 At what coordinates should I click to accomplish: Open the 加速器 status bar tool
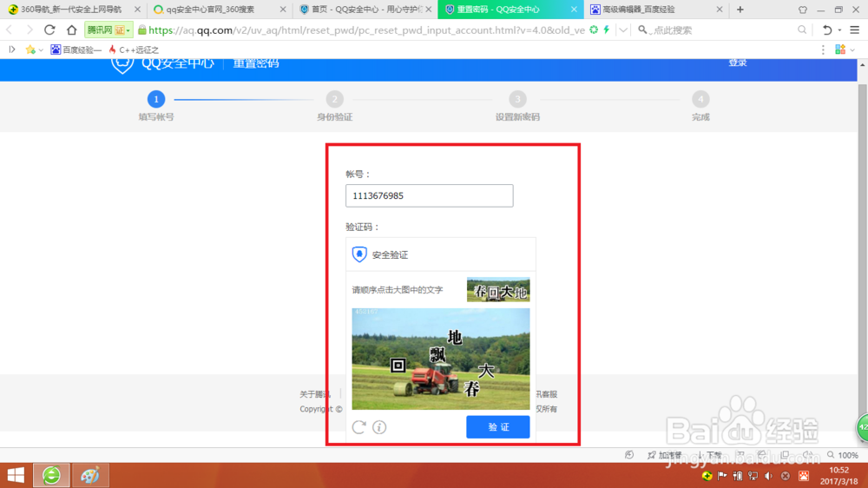pos(664,455)
